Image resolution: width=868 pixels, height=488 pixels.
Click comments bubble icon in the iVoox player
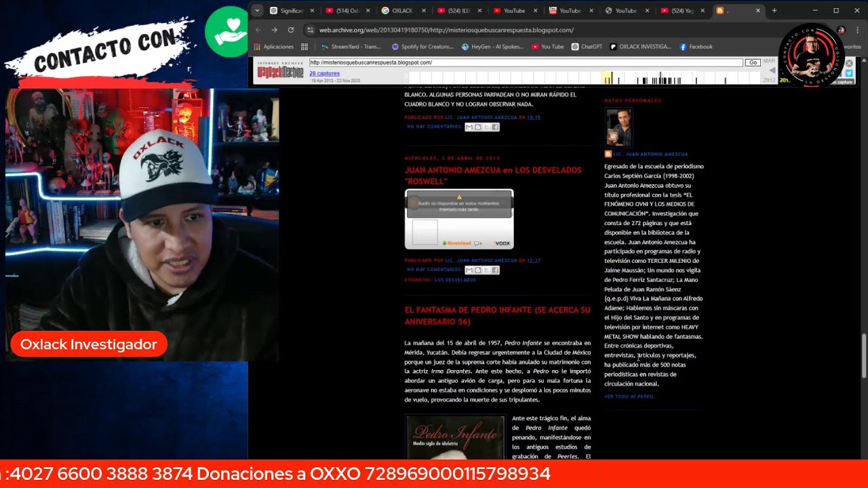pyautogui.click(x=478, y=243)
